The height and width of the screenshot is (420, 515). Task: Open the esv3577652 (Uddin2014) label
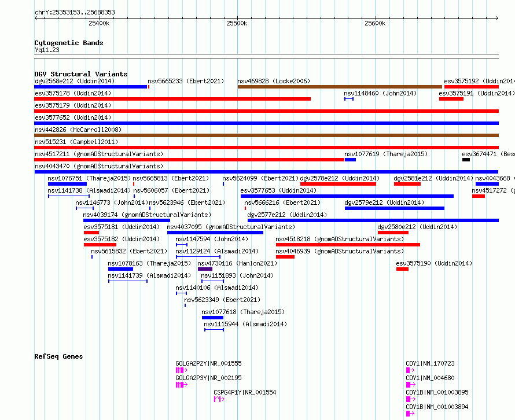(x=73, y=117)
